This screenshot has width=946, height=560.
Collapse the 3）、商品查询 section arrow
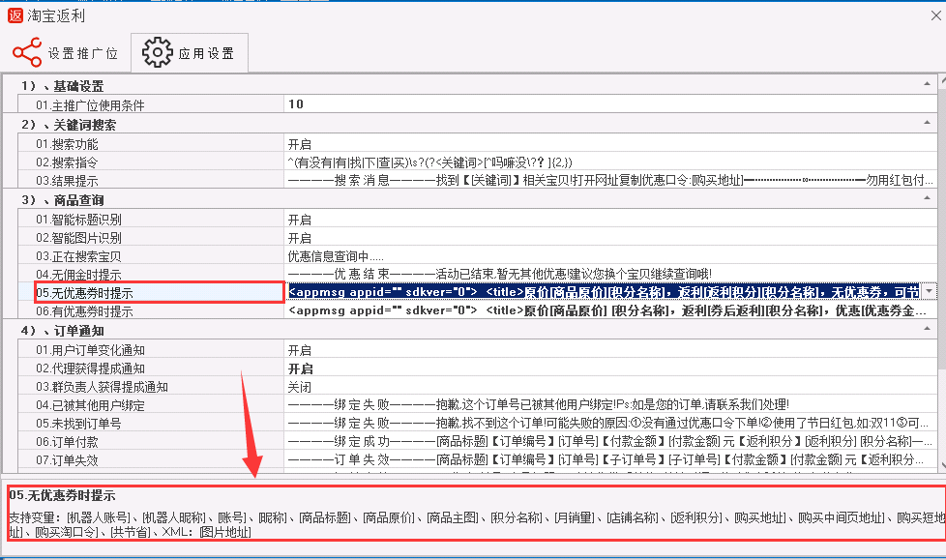pyautogui.click(x=927, y=197)
